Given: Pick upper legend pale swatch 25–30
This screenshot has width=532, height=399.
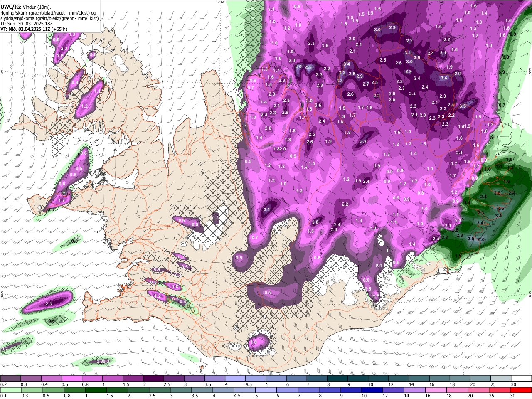Looking at the screenshot, I should point(501,378).
